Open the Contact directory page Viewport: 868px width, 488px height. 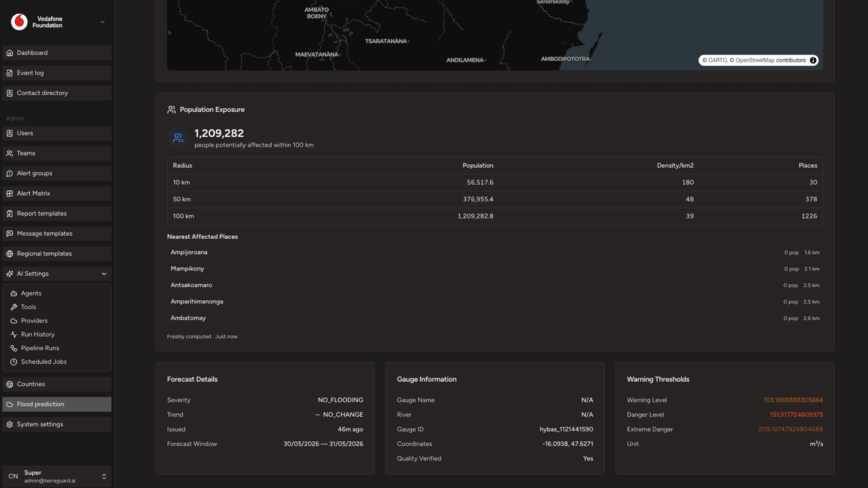57,93
